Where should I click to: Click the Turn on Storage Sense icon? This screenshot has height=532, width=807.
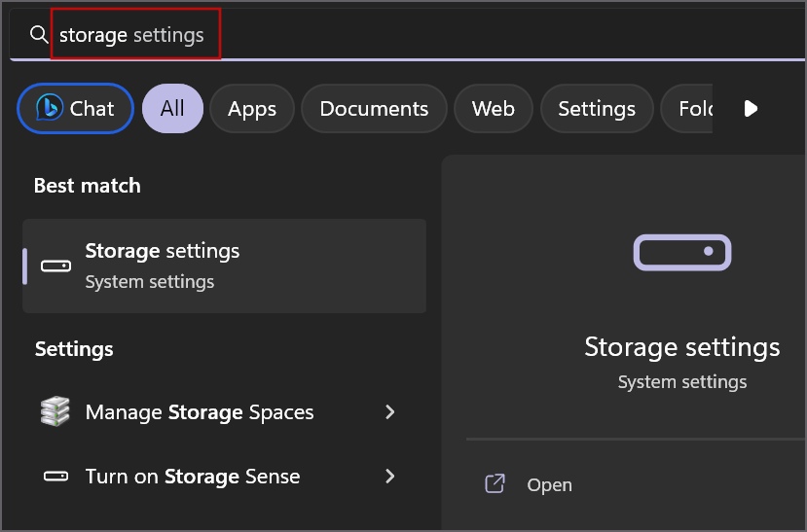55,477
